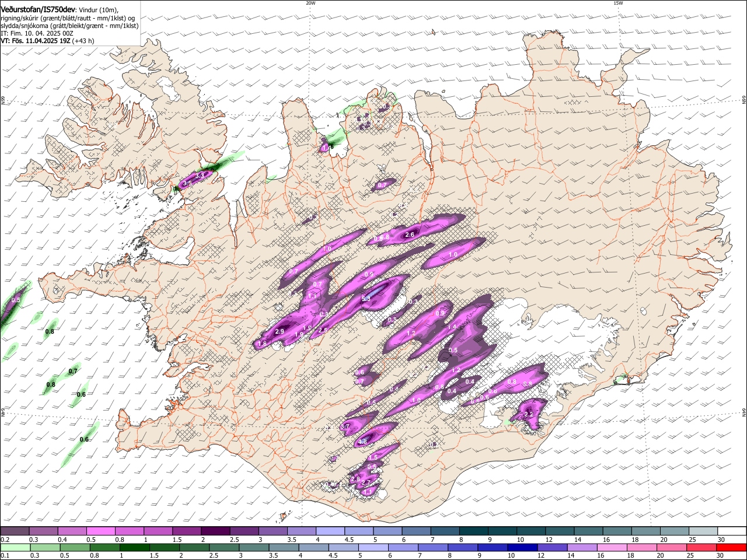Click the 0.1 label on the rain legend
The width and height of the screenshot is (747, 560).
pos(5,555)
